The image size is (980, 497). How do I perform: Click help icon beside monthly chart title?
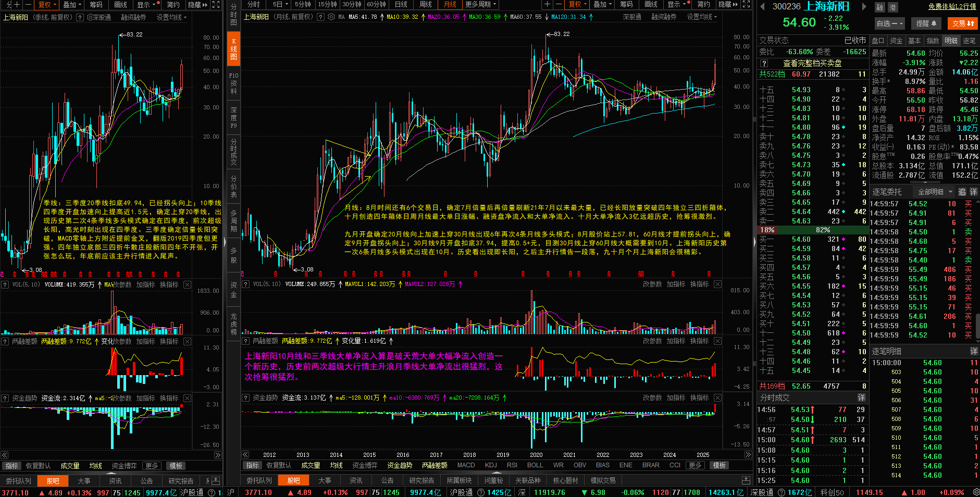pos(320,17)
